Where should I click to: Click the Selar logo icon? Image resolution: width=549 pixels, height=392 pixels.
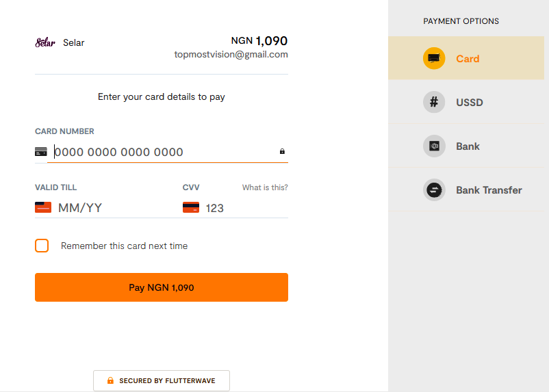pyautogui.click(x=45, y=42)
